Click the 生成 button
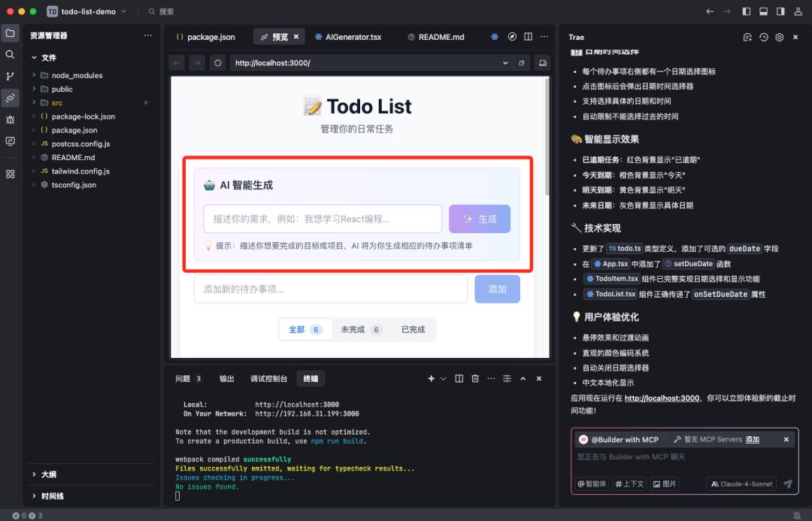The image size is (812, 521). (x=480, y=219)
